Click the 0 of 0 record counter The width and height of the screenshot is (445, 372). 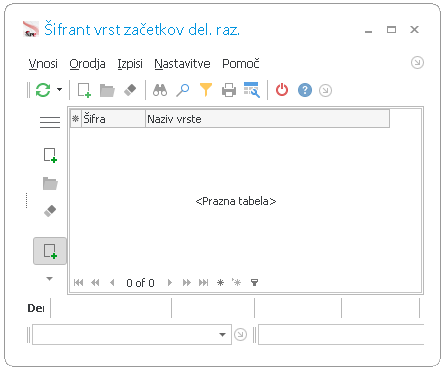point(140,283)
